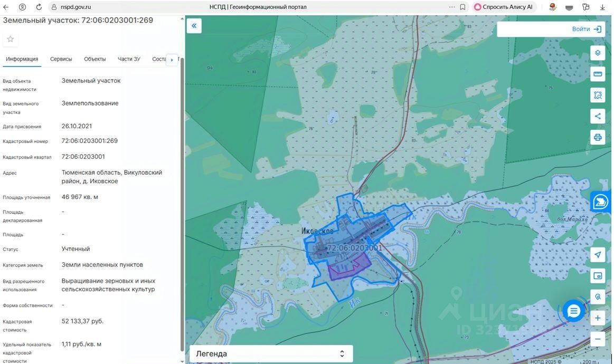614x364 pixels.
Task: Collapse the left information sidebar
Action: [x=194, y=26]
